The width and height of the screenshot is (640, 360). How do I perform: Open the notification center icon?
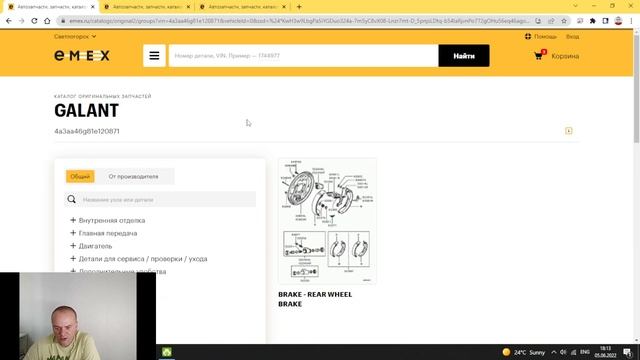[x=627, y=352]
